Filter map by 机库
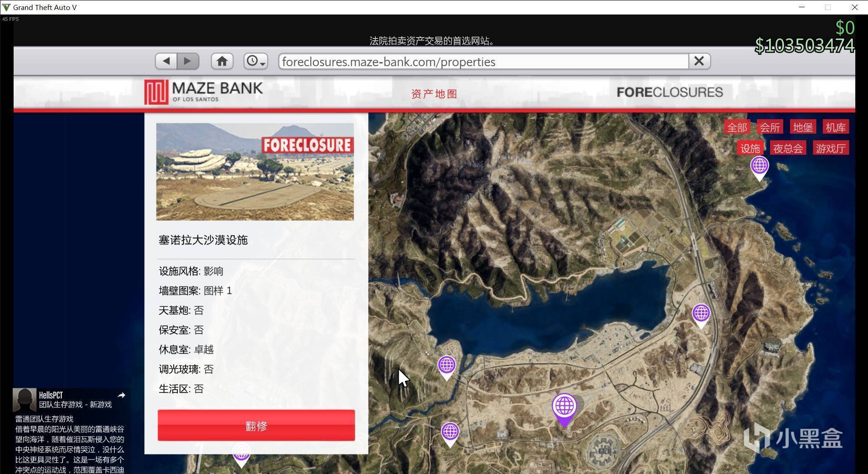This screenshot has height=474, width=868. click(835, 127)
